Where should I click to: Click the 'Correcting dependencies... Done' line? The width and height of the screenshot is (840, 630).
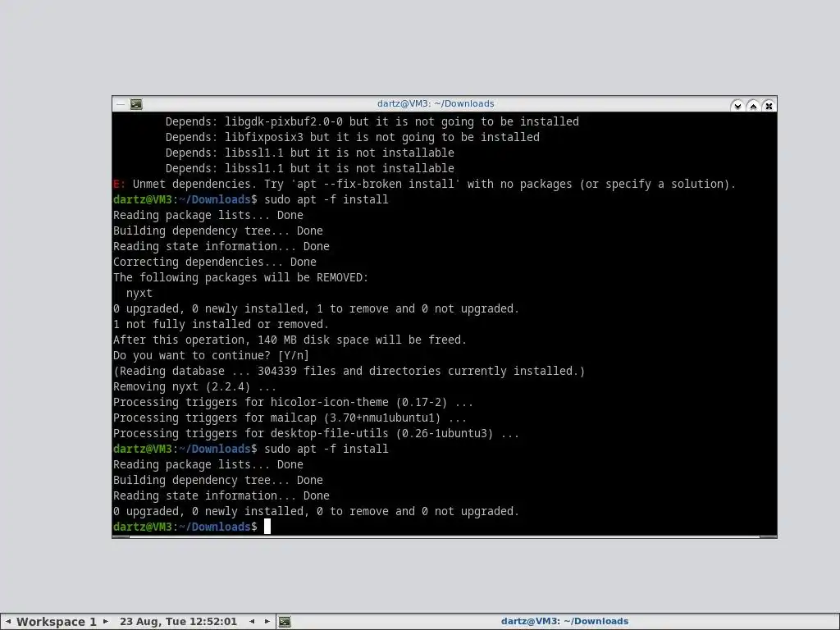click(x=214, y=262)
